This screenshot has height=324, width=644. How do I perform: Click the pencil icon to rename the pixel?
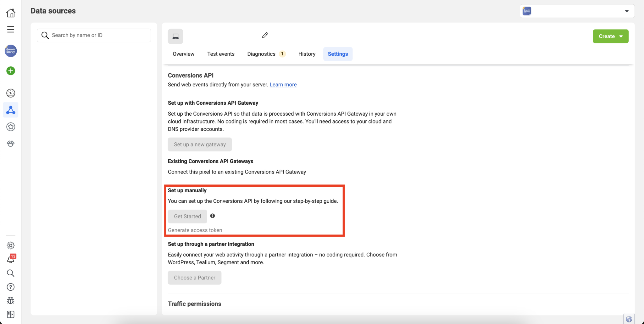[264, 35]
